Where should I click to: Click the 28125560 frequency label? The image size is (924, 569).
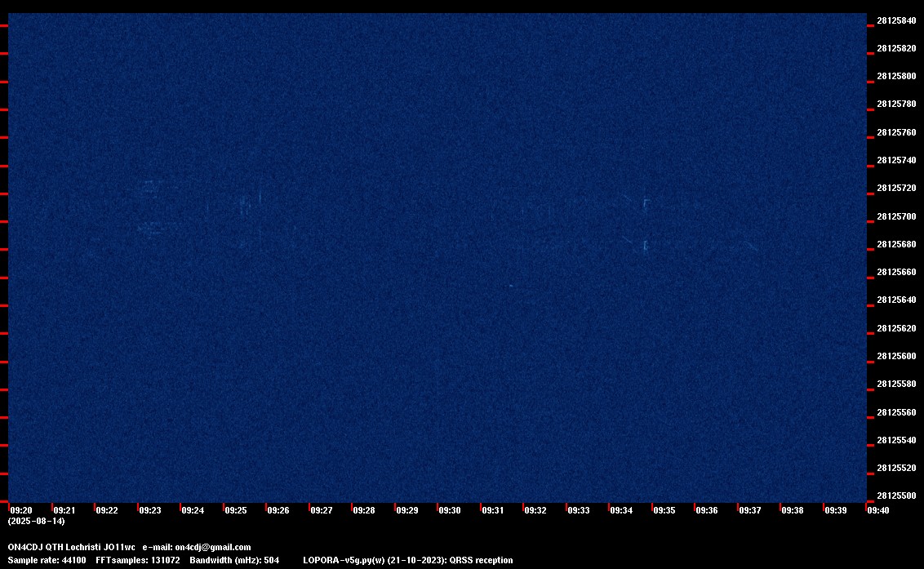pos(896,413)
